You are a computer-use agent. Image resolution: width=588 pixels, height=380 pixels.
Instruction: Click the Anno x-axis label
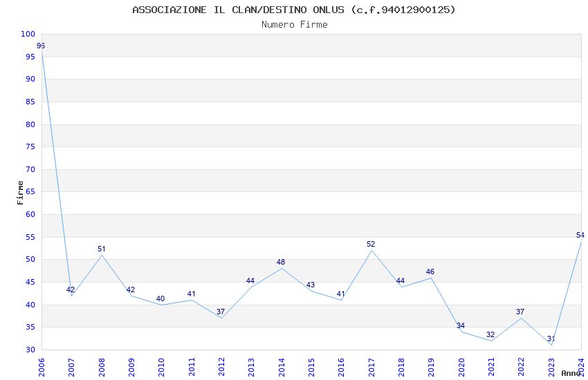click(571, 373)
